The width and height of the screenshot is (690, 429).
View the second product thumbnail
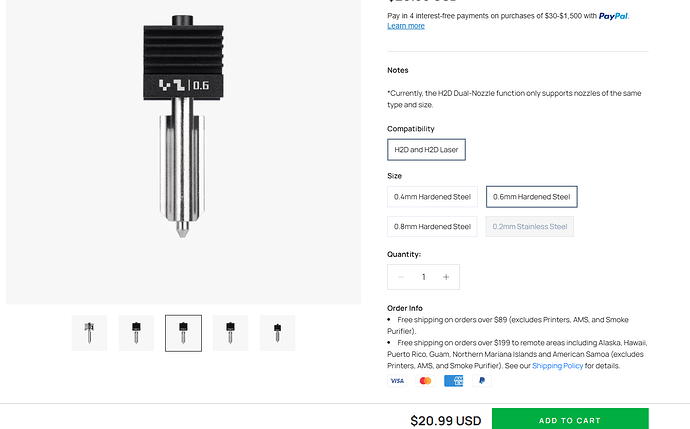pyautogui.click(x=136, y=333)
